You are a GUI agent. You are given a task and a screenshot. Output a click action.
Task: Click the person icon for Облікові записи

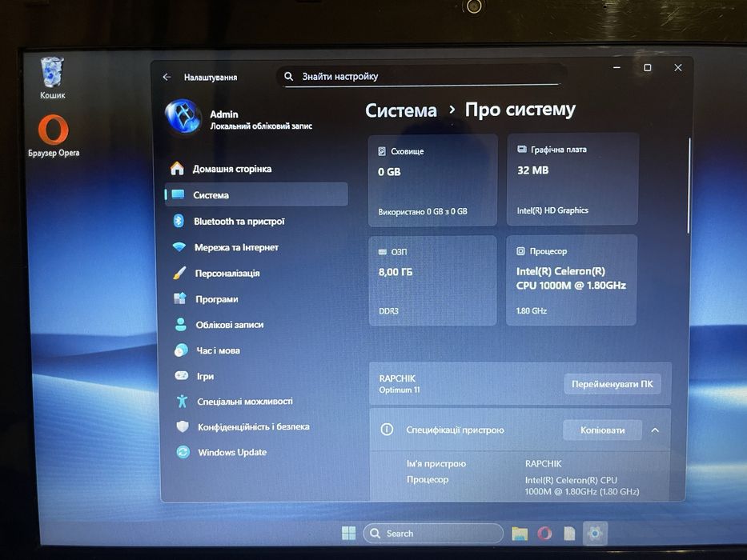pyautogui.click(x=181, y=324)
